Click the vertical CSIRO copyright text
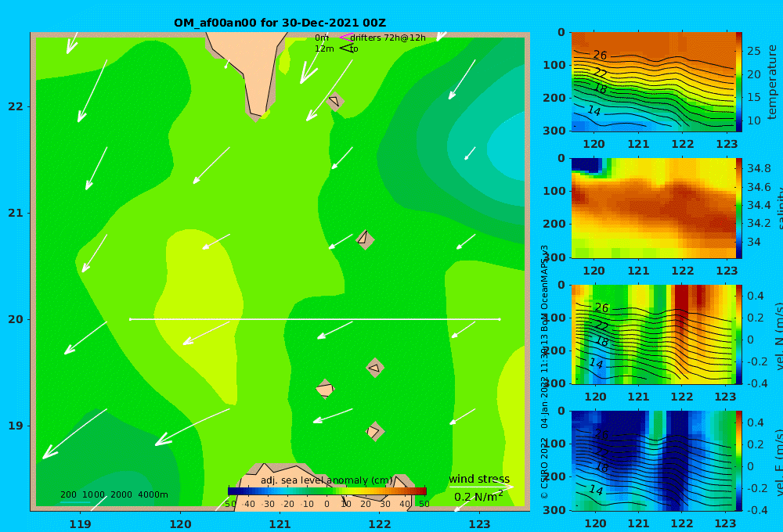Screen dimensions: 783x532 [545, 372]
